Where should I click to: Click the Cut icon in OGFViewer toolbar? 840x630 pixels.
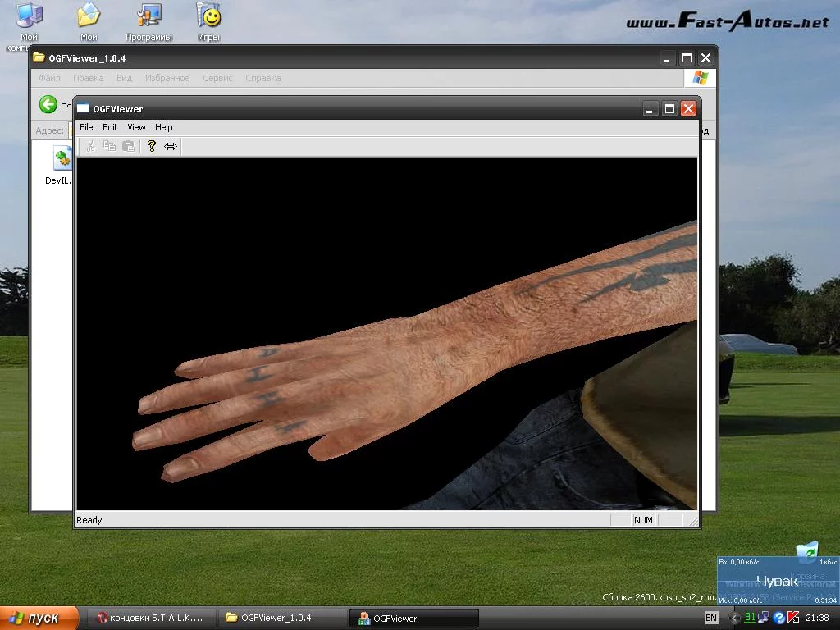point(90,146)
